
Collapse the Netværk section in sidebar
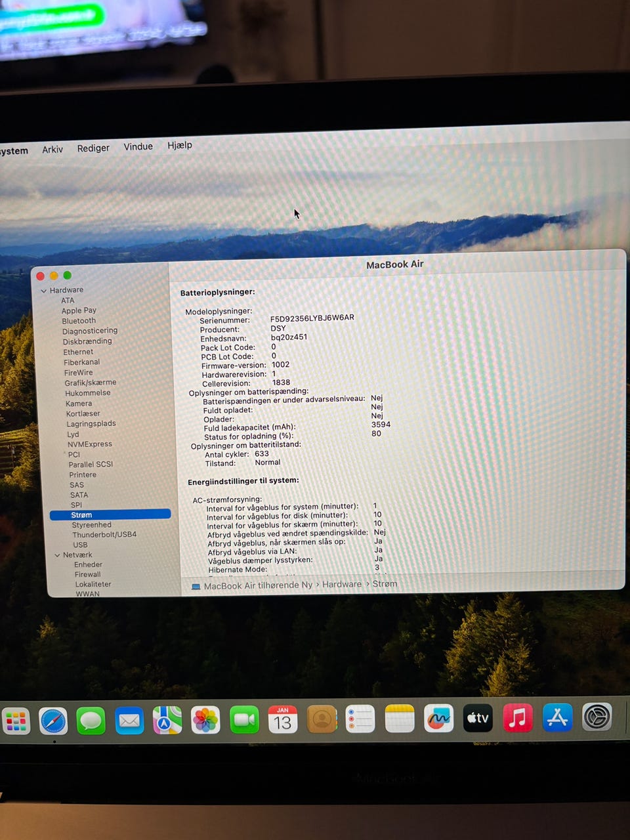pos(57,555)
